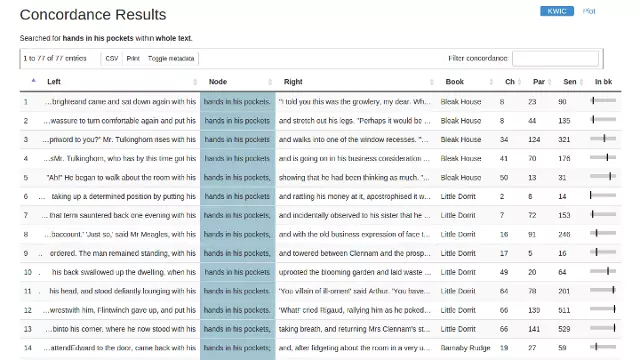The height and width of the screenshot is (360, 640).
Task: Click 'Little Dorrit' in row 13
Action: tap(458, 329)
